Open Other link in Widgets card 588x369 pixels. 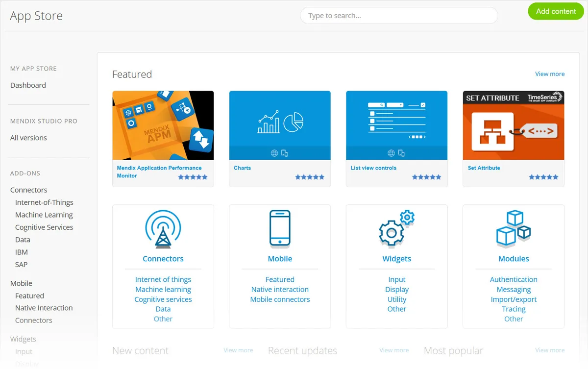click(x=397, y=309)
